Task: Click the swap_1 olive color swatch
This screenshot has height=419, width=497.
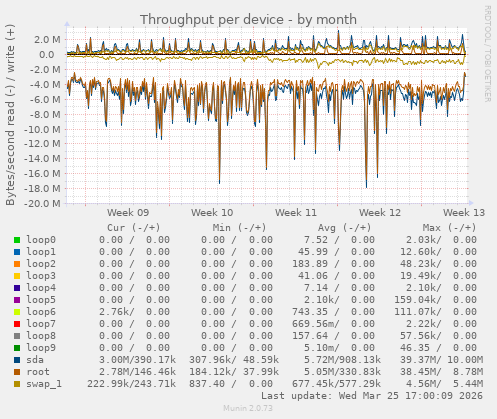Action: click(17, 384)
